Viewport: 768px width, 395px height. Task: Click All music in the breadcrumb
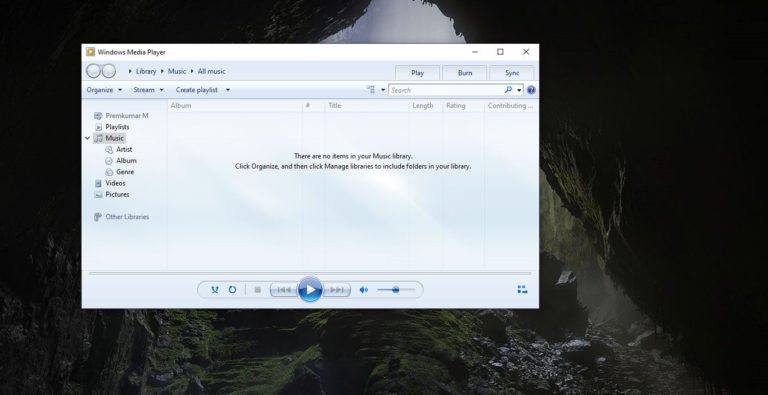212,71
